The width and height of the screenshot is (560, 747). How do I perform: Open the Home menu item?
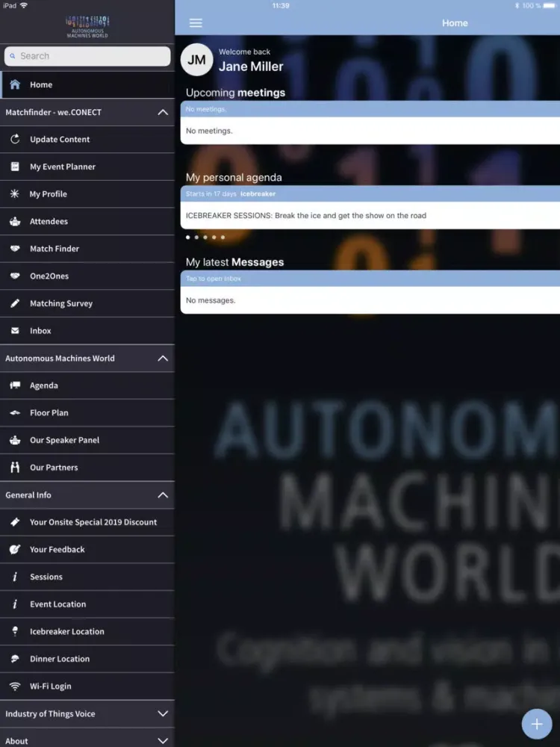coord(87,85)
